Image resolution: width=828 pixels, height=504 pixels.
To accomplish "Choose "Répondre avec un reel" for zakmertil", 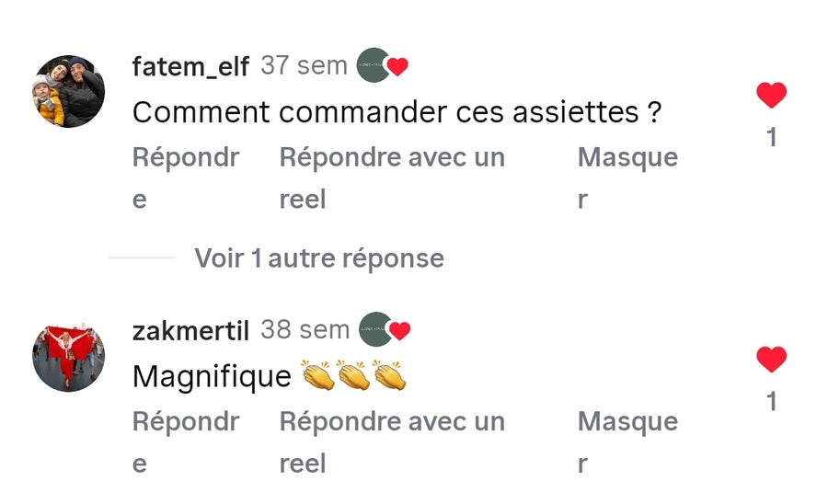I will pyautogui.click(x=392, y=441).
